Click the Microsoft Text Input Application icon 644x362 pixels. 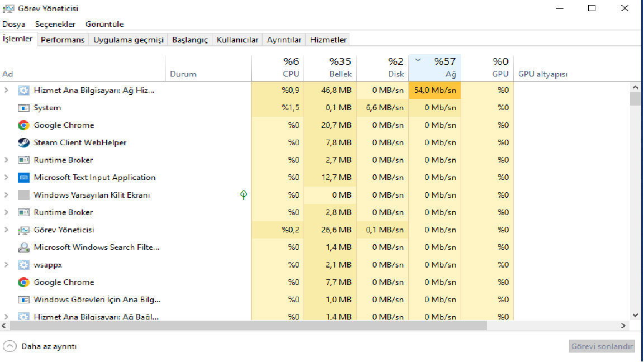point(23,178)
